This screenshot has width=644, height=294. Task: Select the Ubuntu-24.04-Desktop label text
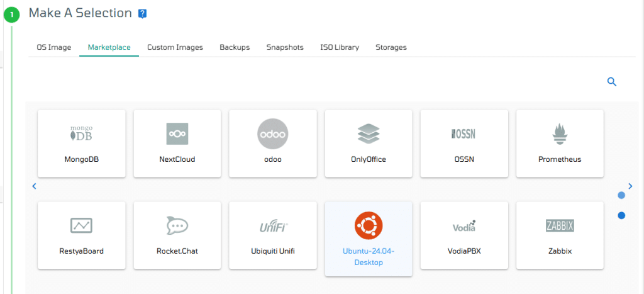click(x=369, y=257)
